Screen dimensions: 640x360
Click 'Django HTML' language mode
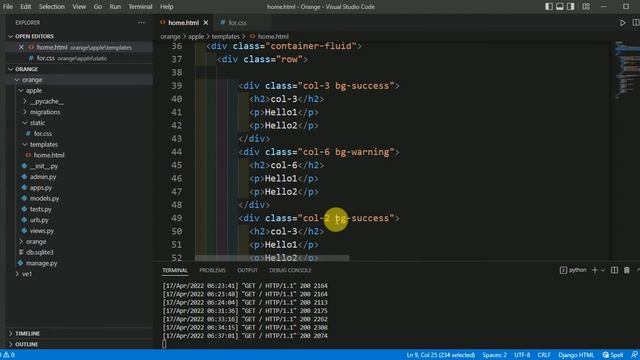coord(576,355)
